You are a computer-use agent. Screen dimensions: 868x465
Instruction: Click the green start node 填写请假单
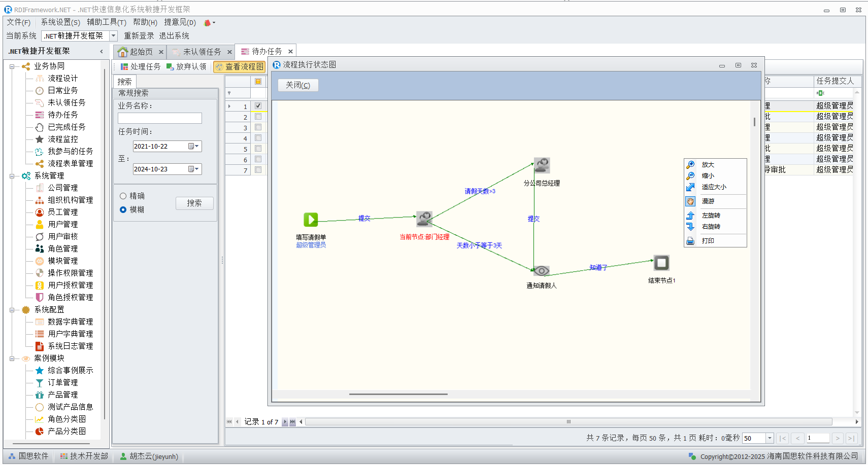coord(311,220)
